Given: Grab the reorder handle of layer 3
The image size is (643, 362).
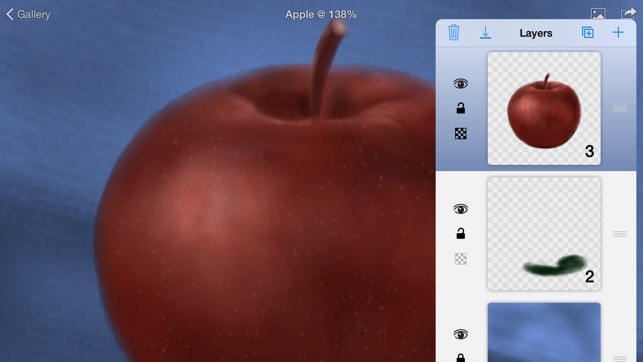Looking at the screenshot, I should [620, 109].
